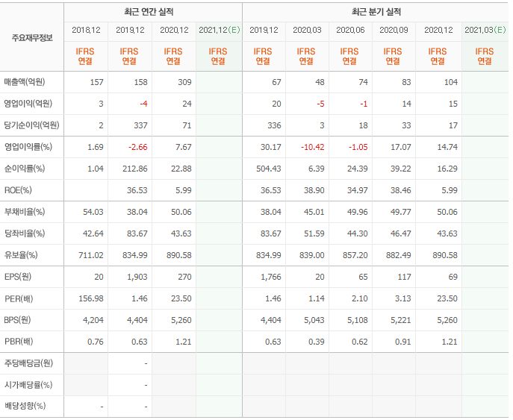The image size is (513, 420).
Task: Click PER value 3.13
Action: (x=402, y=298)
